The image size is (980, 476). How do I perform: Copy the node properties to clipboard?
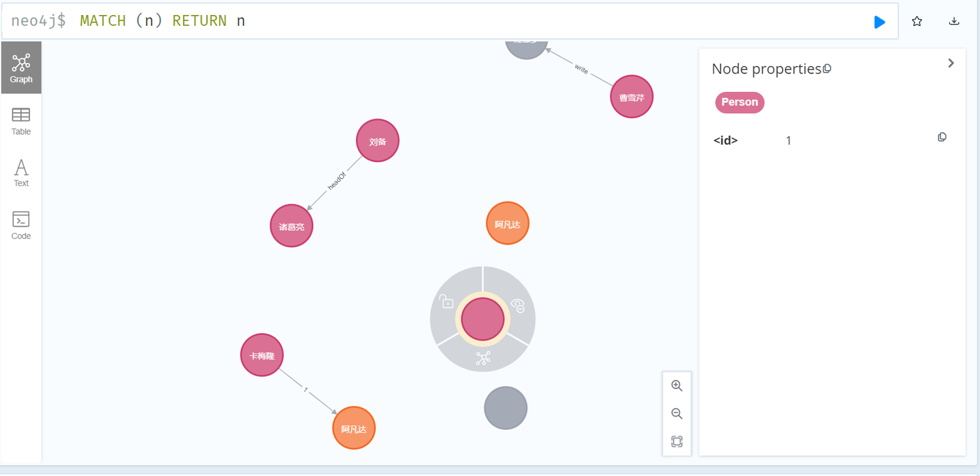pos(827,69)
